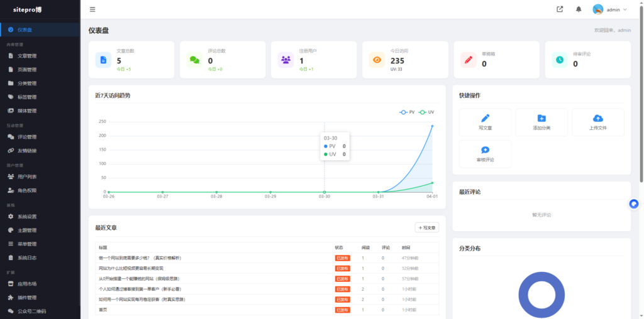Open 角色权限 sidebar item
Viewport: 644px width, 319px height.
[40, 190]
